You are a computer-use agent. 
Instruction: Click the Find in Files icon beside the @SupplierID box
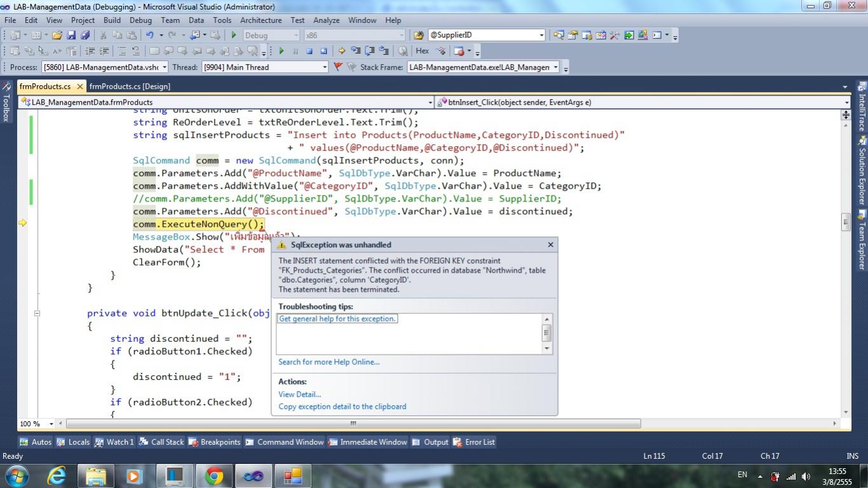(x=418, y=36)
